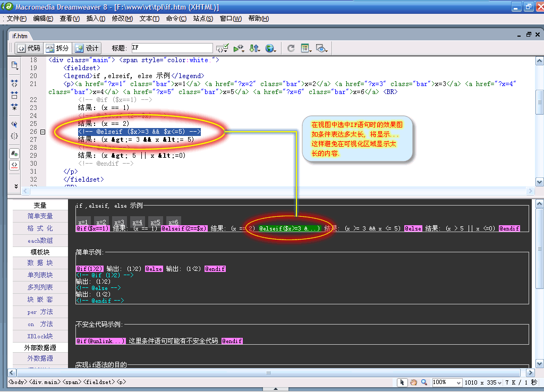
Task: Open the XBlock块 sidebar link
Action: click(40, 336)
